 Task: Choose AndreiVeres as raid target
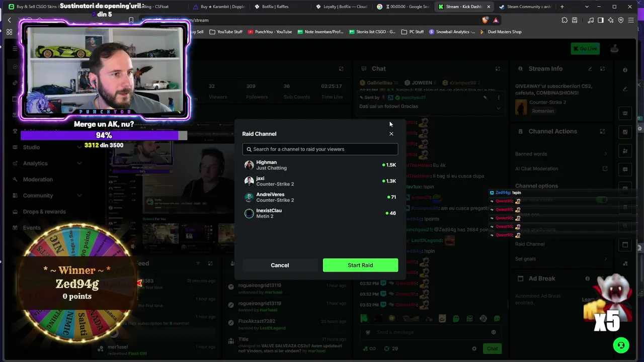(x=320, y=197)
